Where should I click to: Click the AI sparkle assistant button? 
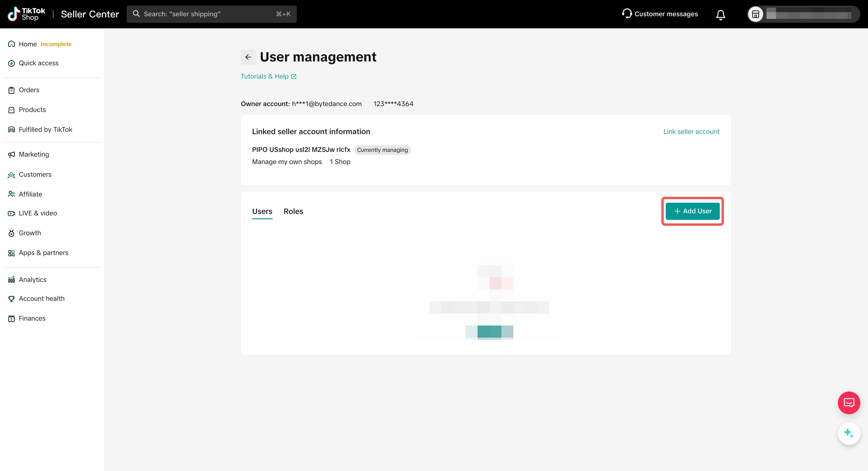click(849, 433)
